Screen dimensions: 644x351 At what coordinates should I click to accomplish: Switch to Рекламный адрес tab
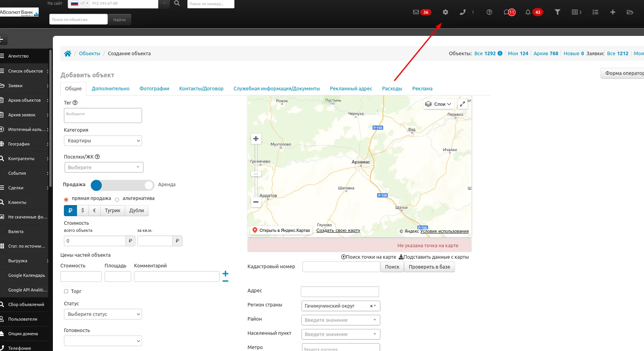(x=351, y=89)
